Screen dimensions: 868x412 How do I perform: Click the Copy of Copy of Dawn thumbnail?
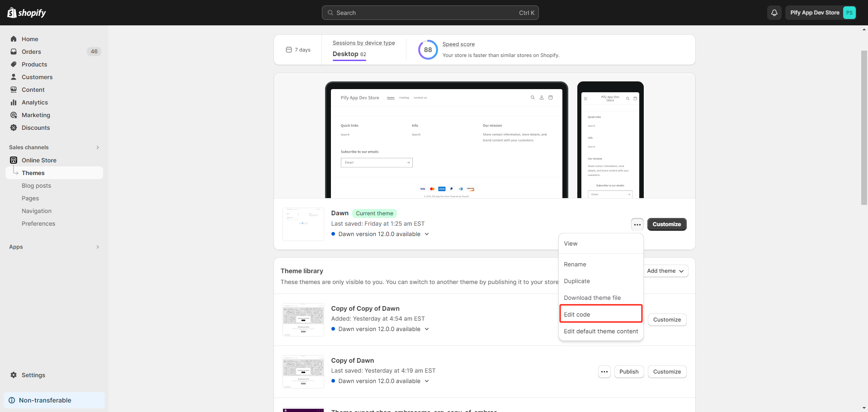pos(303,320)
